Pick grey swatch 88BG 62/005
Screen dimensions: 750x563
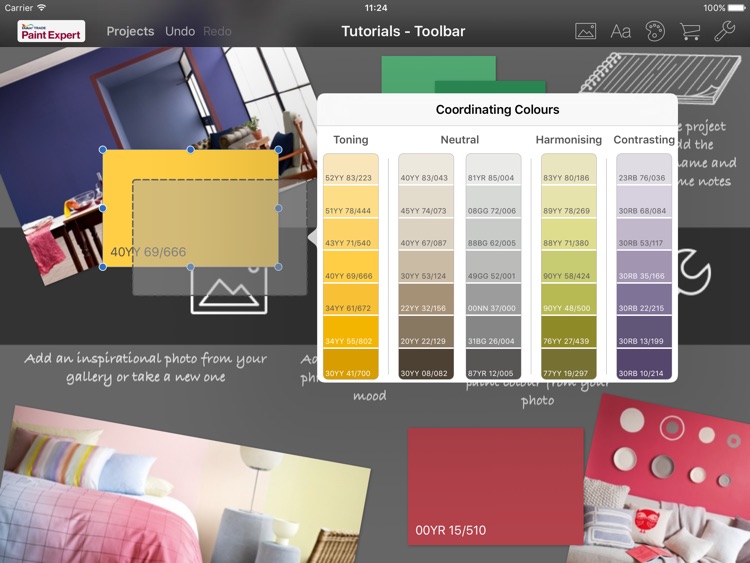493,234
